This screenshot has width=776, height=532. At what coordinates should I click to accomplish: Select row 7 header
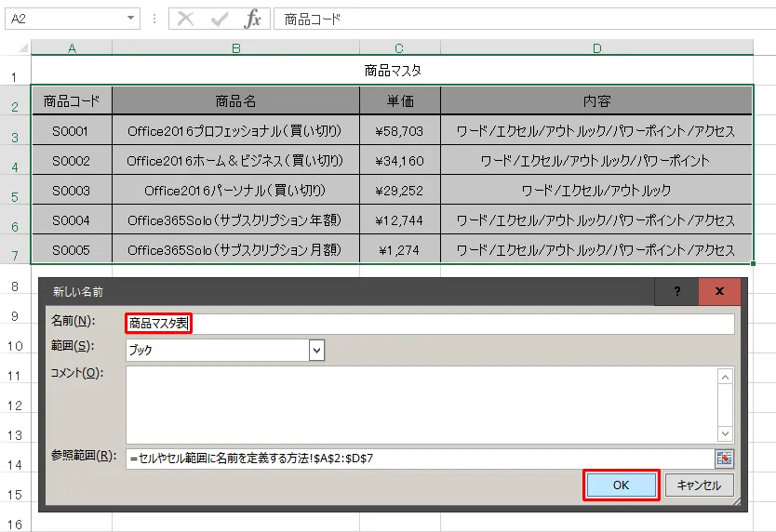pos(15,249)
